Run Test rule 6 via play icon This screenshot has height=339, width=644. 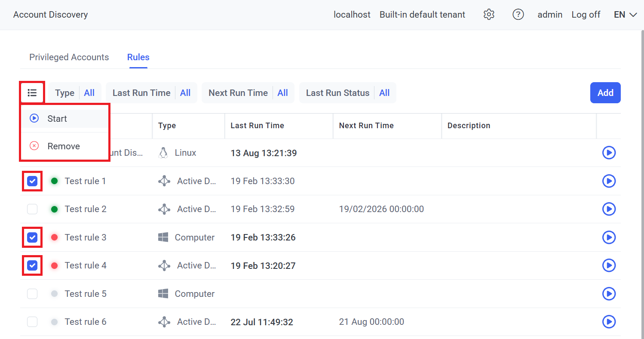tap(609, 322)
